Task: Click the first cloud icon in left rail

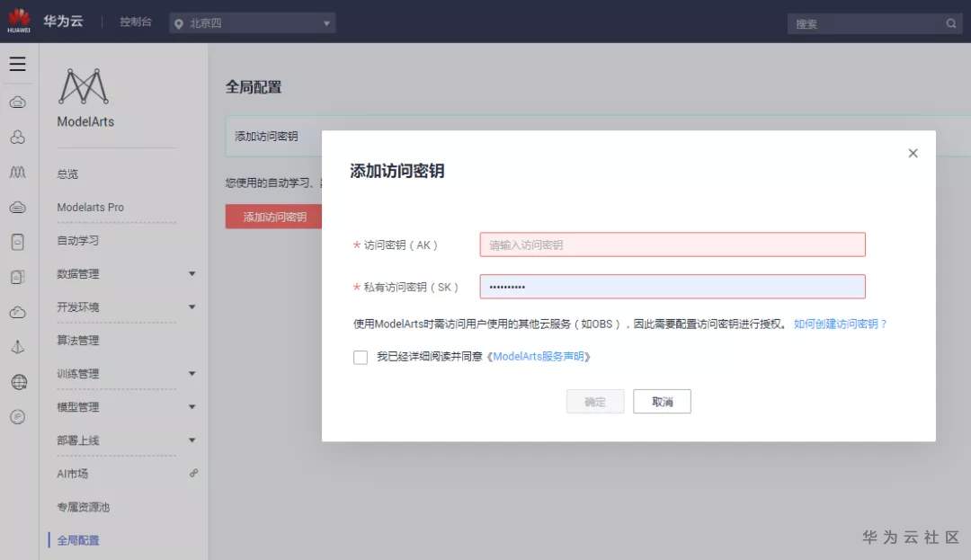Action: point(18,102)
